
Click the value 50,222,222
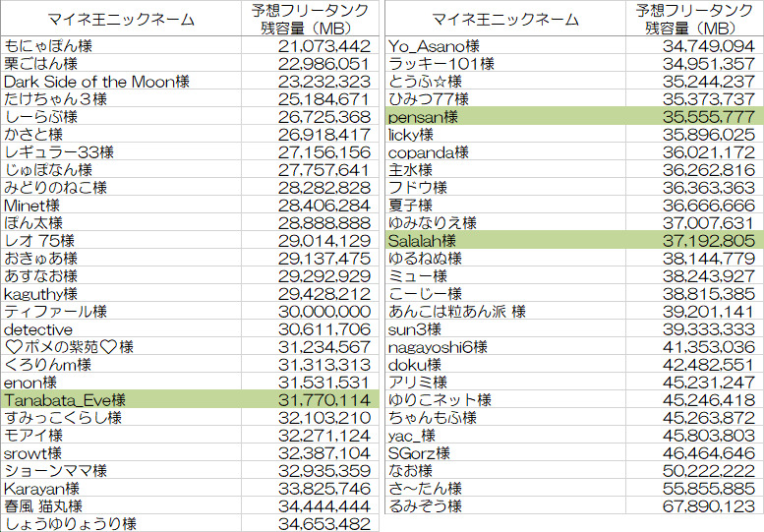pos(709,471)
